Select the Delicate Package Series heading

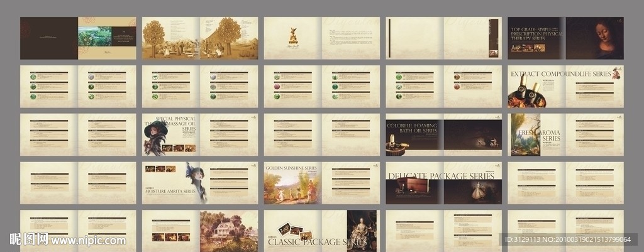pyautogui.click(x=441, y=176)
